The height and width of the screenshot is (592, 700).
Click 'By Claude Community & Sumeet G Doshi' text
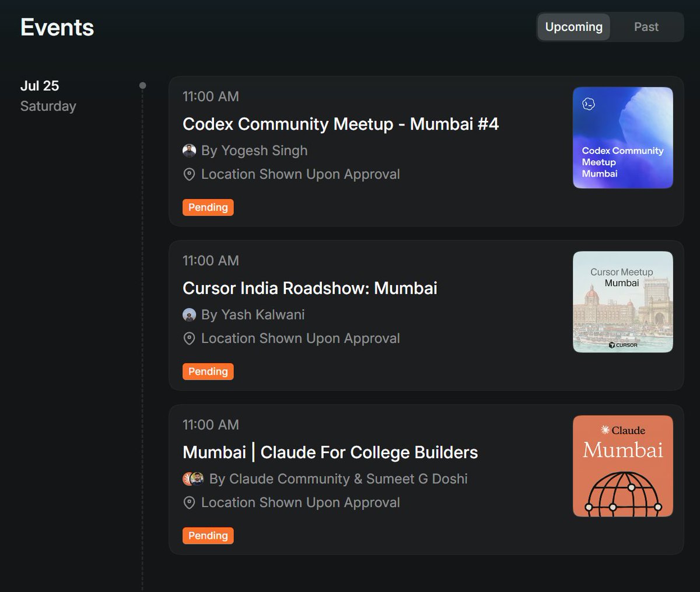click(338, 479)
